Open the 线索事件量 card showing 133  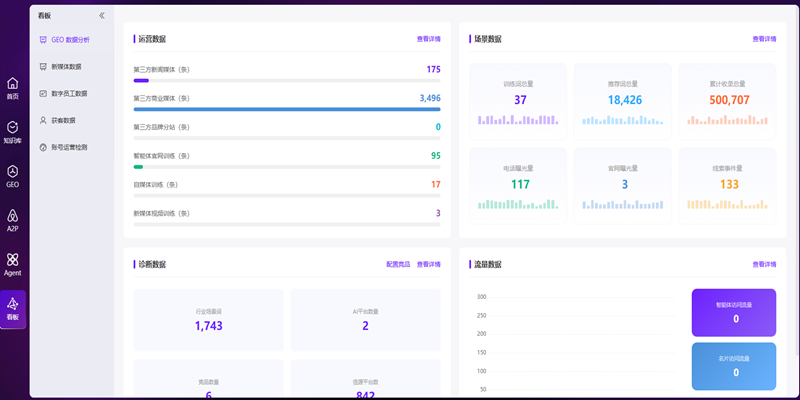pyautogui.click(x=728, y=186)
